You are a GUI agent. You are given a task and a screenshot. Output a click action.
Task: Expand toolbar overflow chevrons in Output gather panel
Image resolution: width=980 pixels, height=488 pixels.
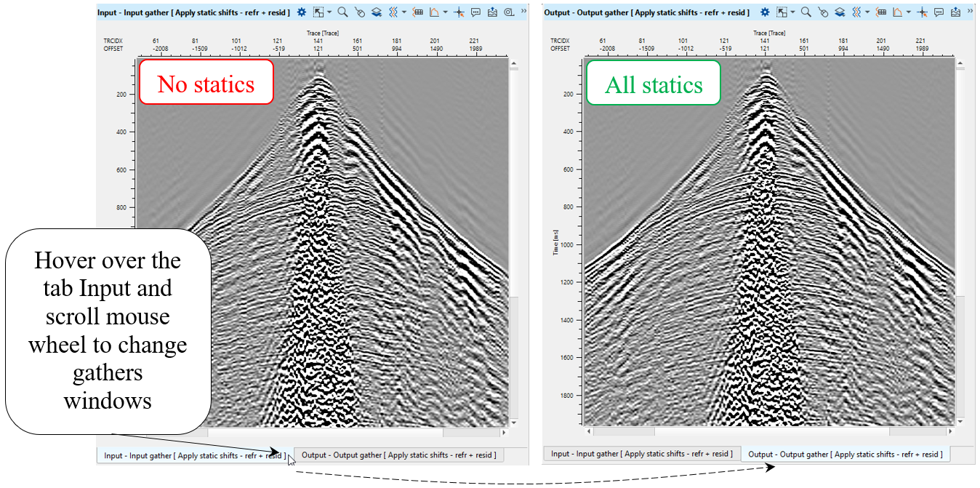(x=971, y=11)
